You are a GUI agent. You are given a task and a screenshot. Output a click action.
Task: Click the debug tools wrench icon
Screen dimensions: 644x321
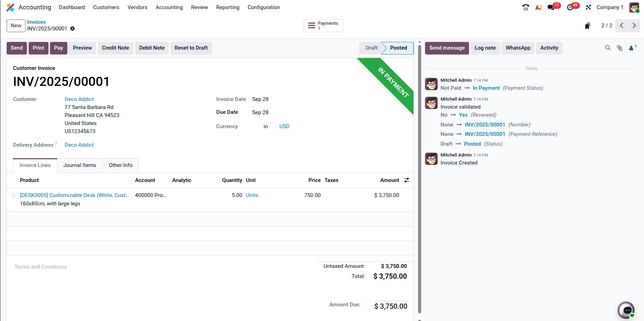click(x=588, y=7)
